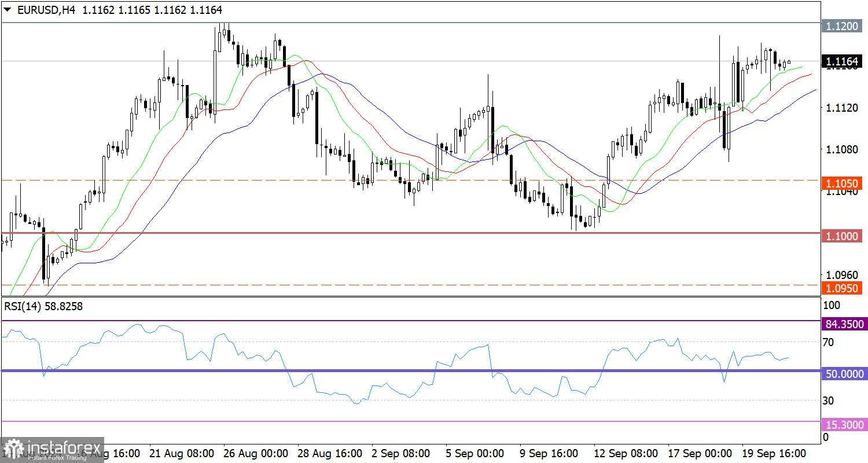
Task: Click the RSI(14) 58.8258 indicator label
Action: 43,306
